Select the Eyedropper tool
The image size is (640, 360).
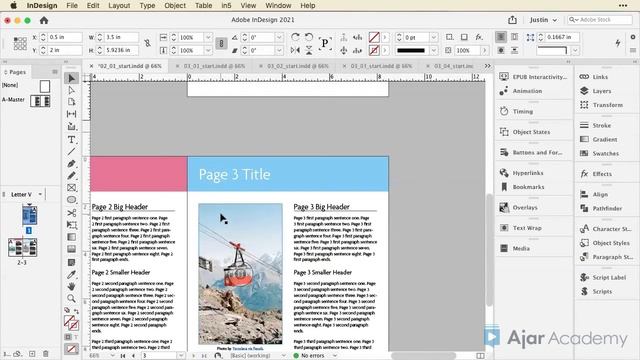tap(71, 274)
